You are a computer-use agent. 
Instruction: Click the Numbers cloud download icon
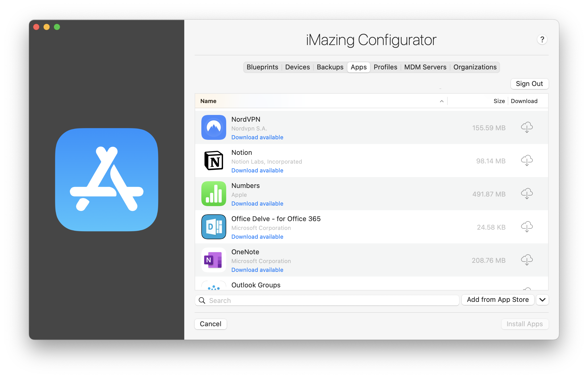pyautogui.click(x=527, y=194)
